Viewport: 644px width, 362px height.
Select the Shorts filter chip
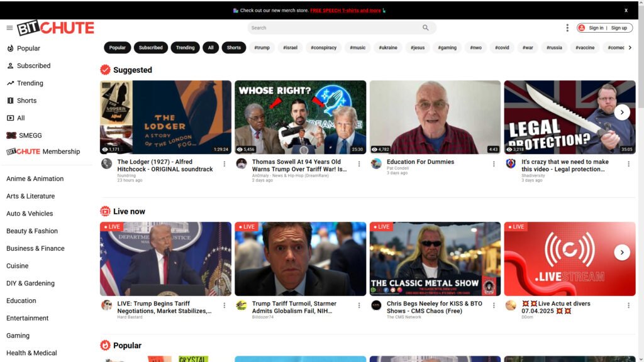point(234,48)
